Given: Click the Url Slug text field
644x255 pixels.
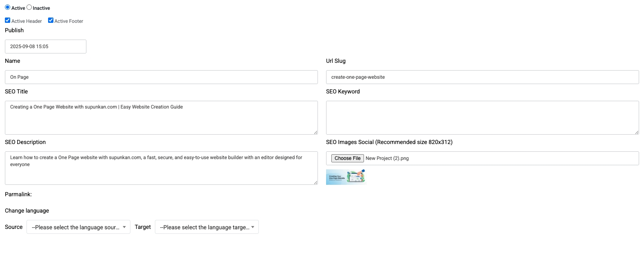Looking at the screenshot, I should 482,77.
